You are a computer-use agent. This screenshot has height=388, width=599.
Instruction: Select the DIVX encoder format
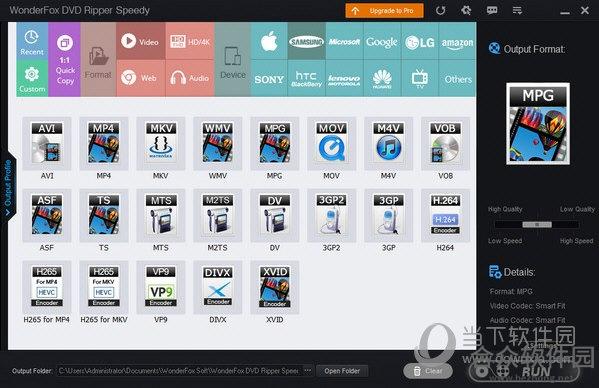pos(218,287)
